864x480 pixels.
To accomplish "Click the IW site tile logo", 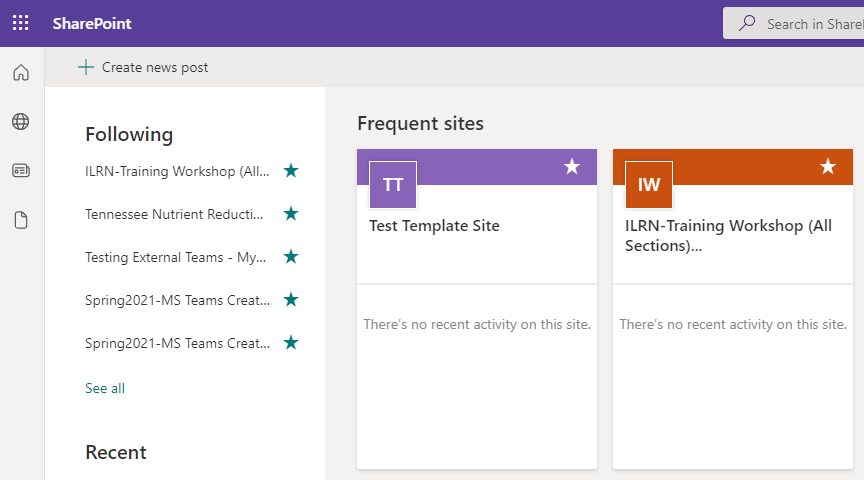I will click(649, 185).
